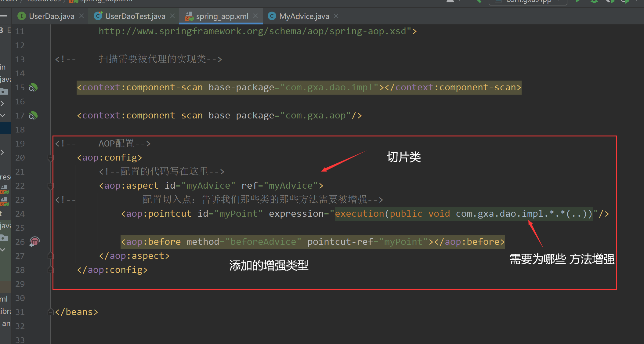Close the UserDaoTest.java tab
Image resolution: width=644 pixels, height=344 pixels.
pyautogui.click(x=172, y=16)
